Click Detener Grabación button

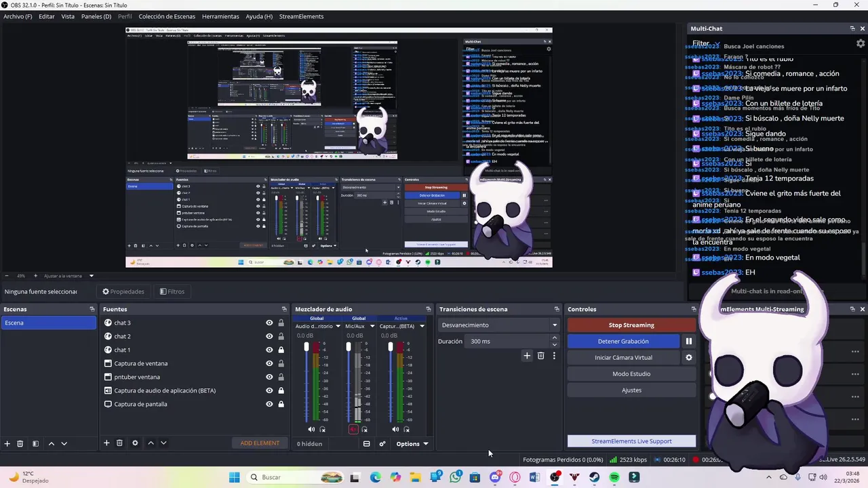623,342
